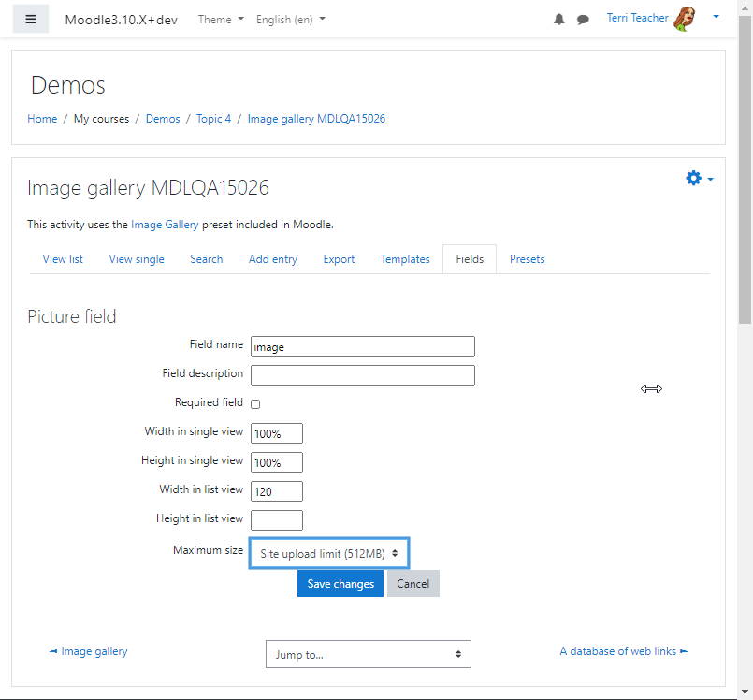The height and width of the screenshot is (700, 753).
Task: Open the notifications bell
Action: tap(559, 20)
